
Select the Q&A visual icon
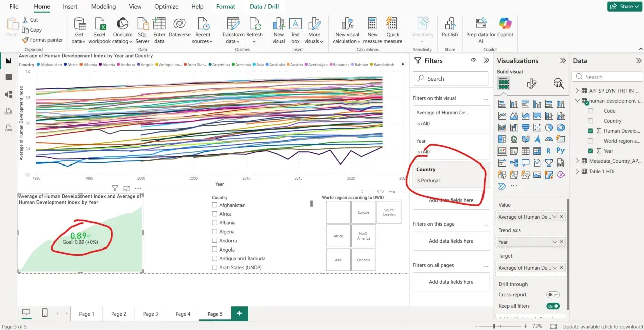525,162
